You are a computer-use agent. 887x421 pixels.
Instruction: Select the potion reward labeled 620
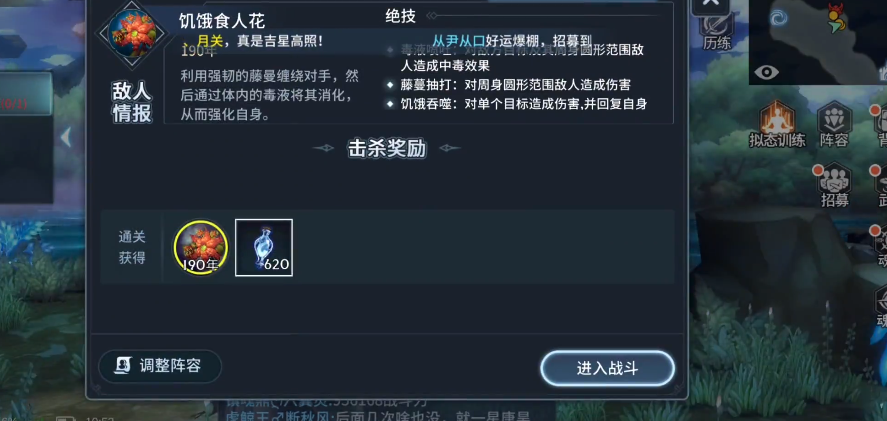coord(264,247)
